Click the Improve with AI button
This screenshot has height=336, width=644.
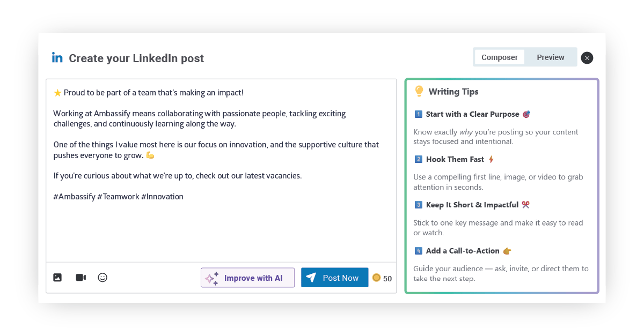coord(247,278)
